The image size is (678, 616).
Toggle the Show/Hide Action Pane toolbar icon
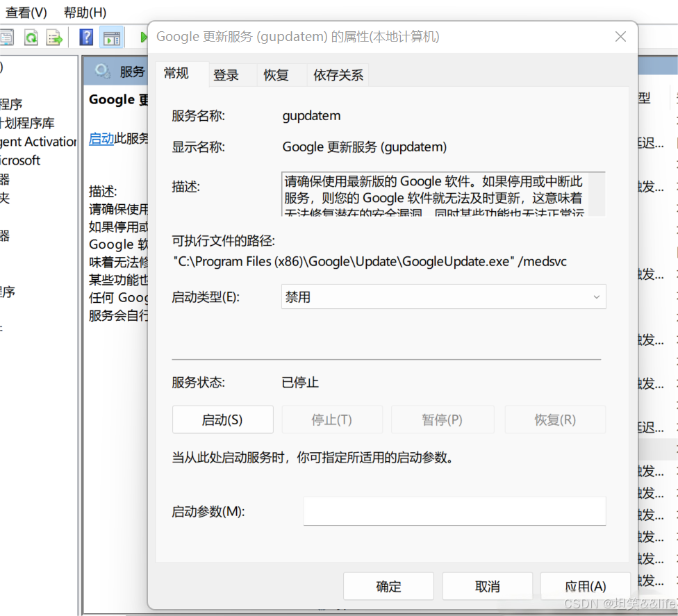point(112,38)
